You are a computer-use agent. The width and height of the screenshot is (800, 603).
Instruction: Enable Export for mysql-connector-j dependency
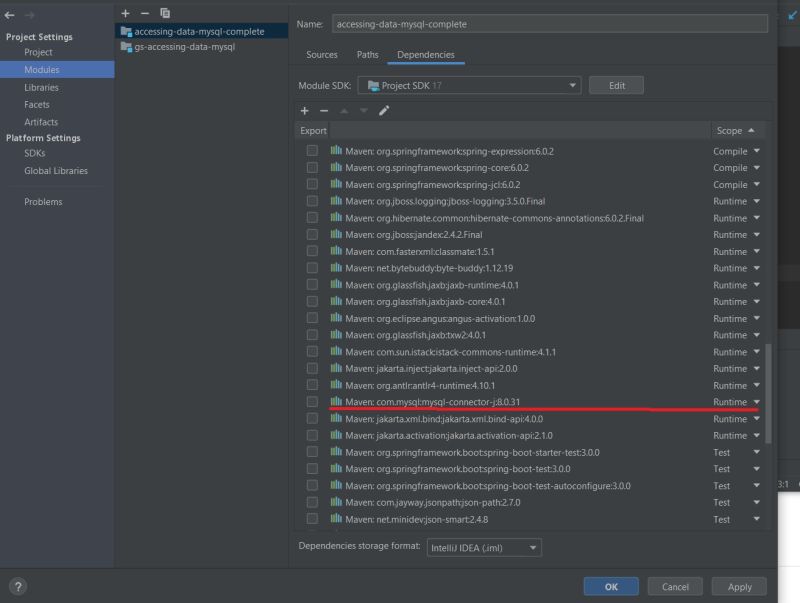[x=312, y=402]
